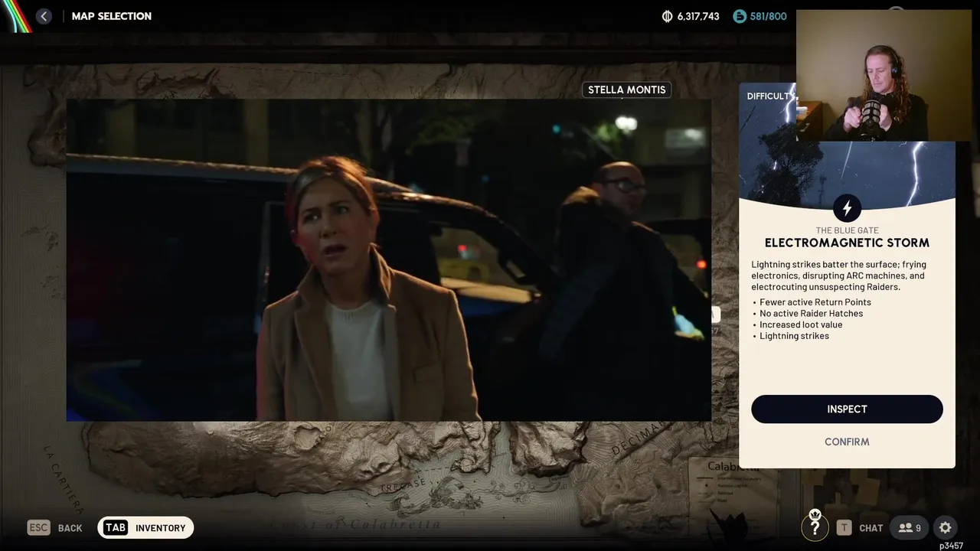Click the 6,317,743 coin balance
The image size is (980, 551).
click(x=698, y=16)
